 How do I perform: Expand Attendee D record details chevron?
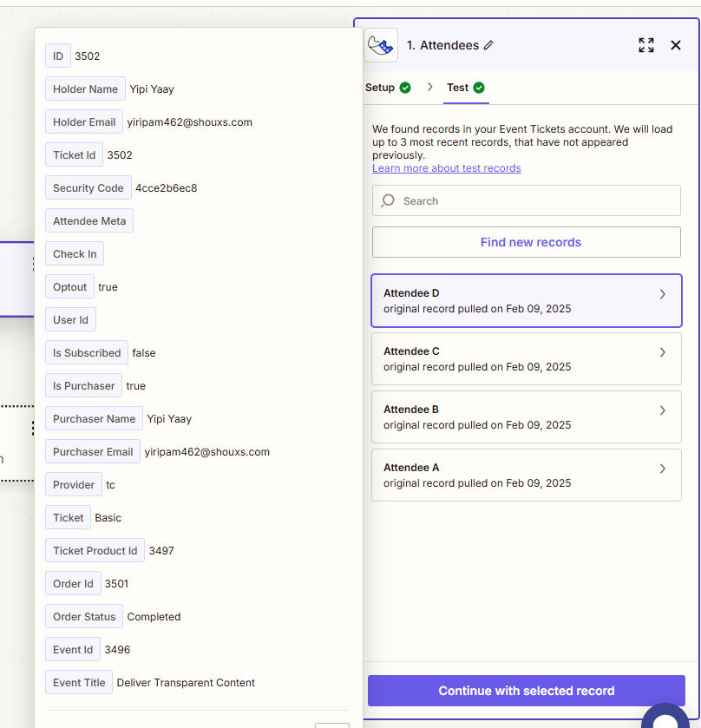pos(663,294)
